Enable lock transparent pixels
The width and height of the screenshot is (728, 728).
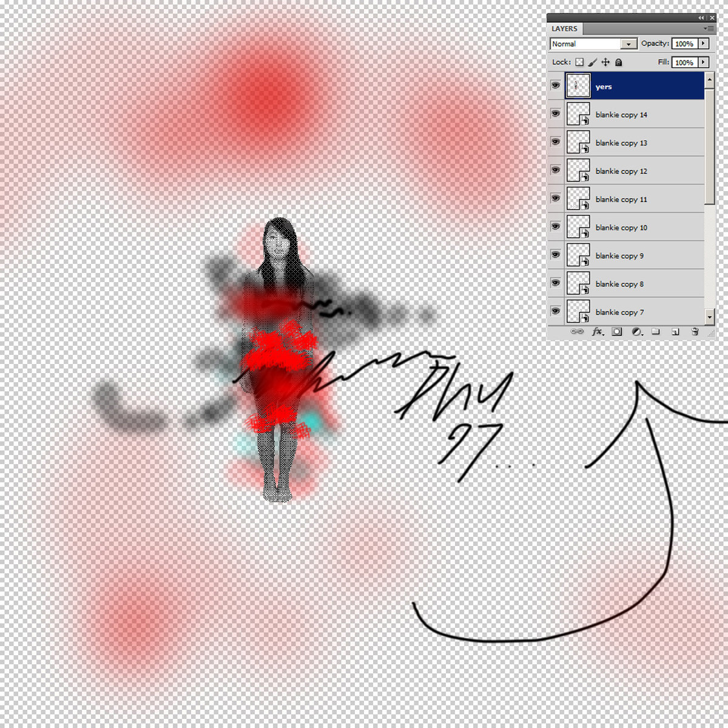point(579,62)
